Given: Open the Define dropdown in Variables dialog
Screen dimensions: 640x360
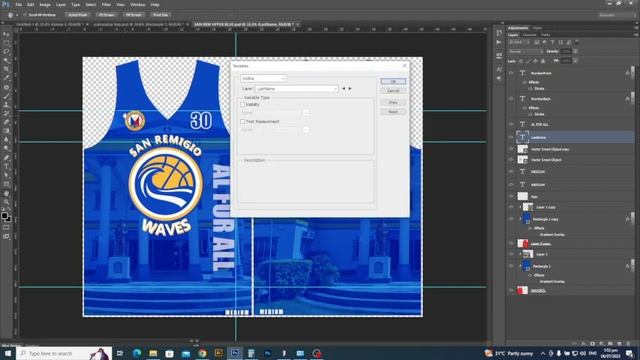Looking at the screenshot, I should (263, 78).
